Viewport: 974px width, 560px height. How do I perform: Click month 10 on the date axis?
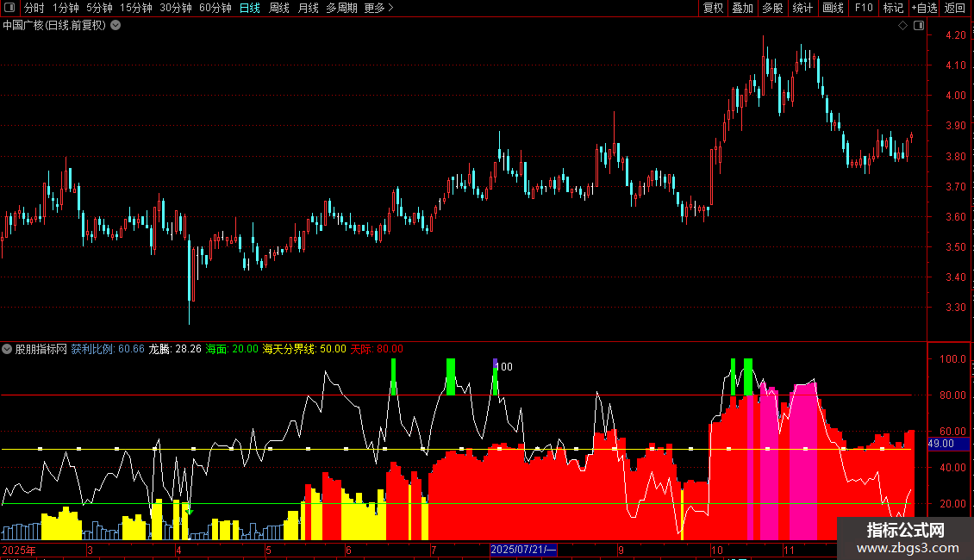pyautogui.click(x=717, y=550)
